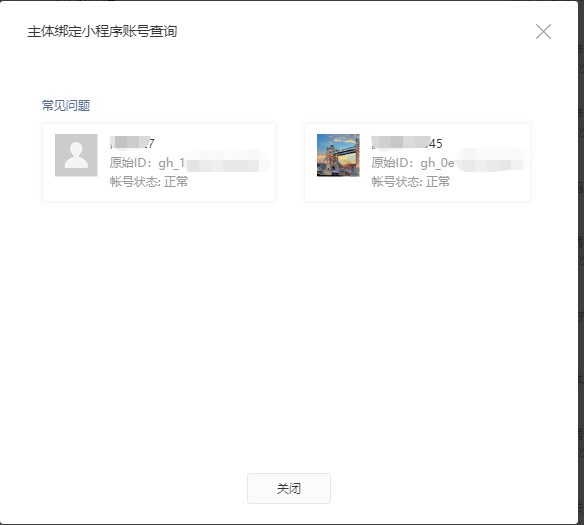Select the gh_1 original ID value

214,163
